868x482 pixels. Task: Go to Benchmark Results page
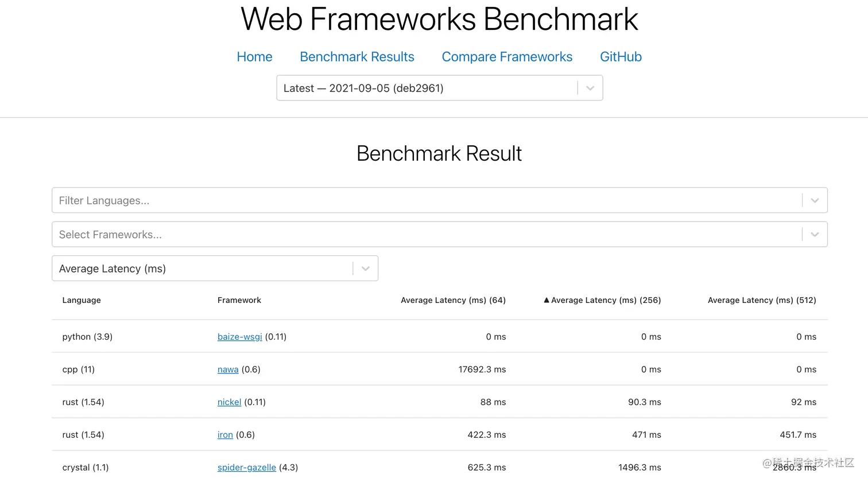(357, 57)
